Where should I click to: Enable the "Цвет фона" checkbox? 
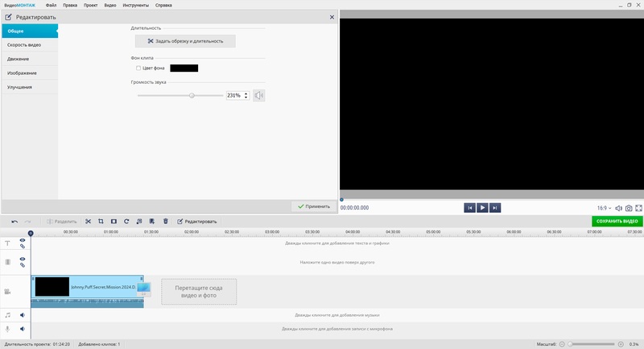pos(138,69)
